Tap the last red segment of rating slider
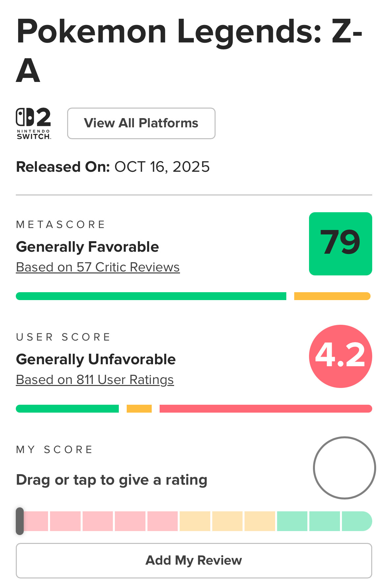388x588 pixels. pos(163,521)
